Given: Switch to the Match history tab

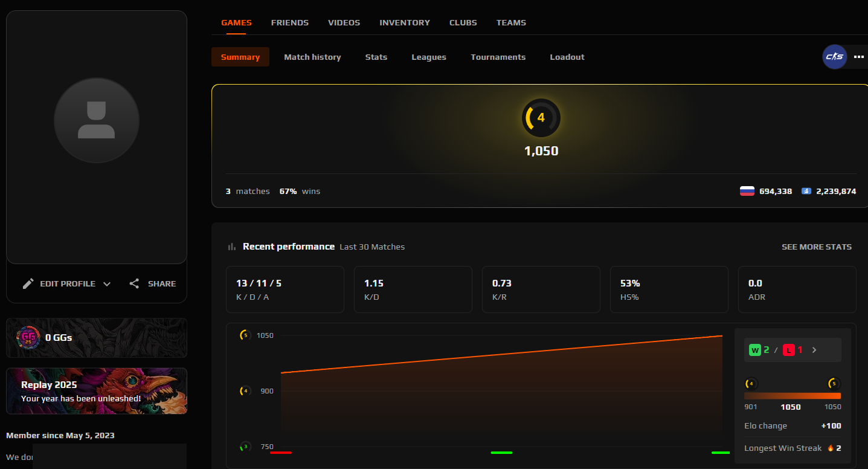Looking at the screenshot, I should pyautogui.click(x=312, y=57).
